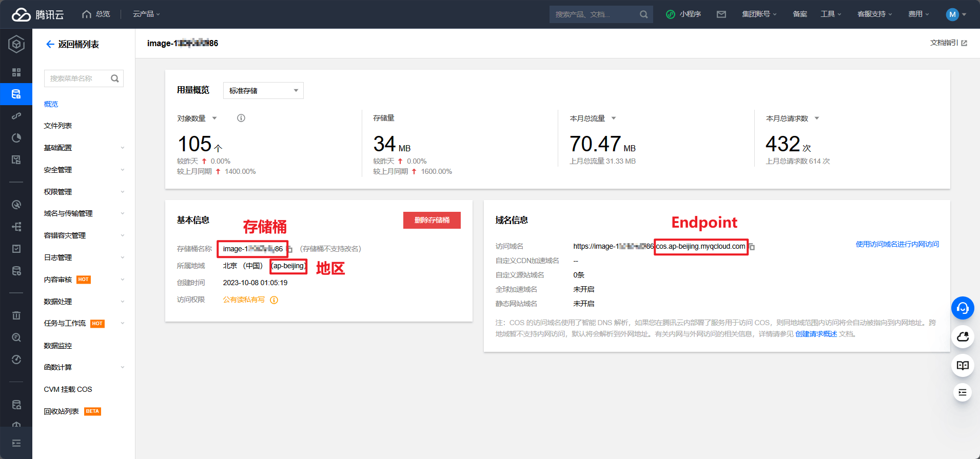Open the 本月总流量 dropdown arrow
Screen dimensions: 980x459
614,118
